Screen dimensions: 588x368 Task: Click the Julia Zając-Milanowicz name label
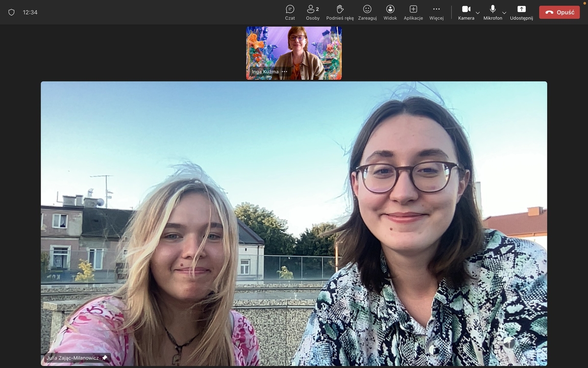(73, 358)
